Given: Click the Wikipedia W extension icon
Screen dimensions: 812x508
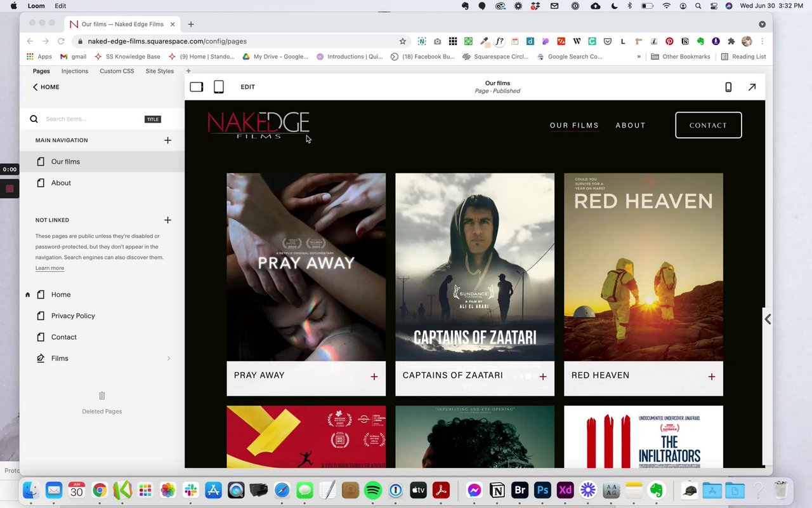Looking at the screenshot, I should (x=577, y=41).
